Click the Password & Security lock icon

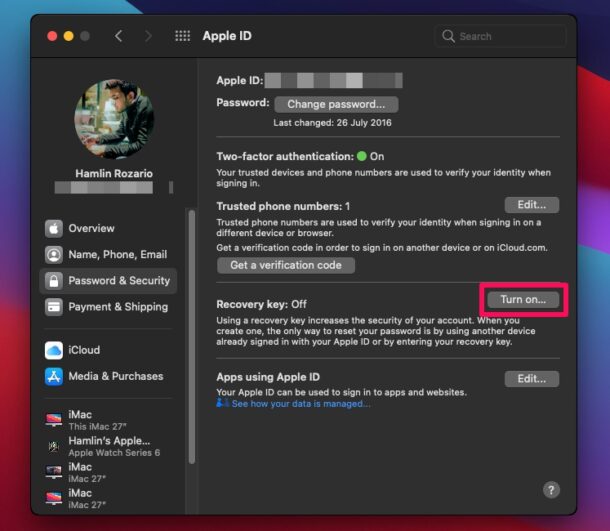click(x=54, y=281)
